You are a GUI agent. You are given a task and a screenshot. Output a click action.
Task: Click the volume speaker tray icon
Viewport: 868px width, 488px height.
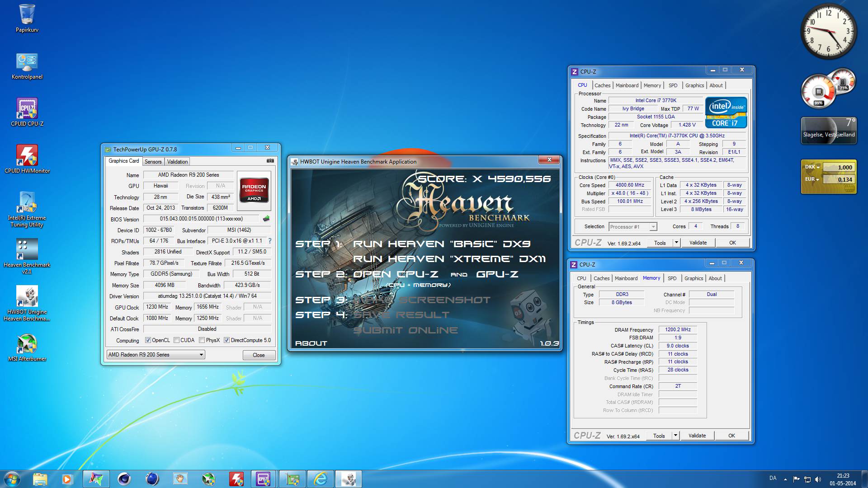818,479
